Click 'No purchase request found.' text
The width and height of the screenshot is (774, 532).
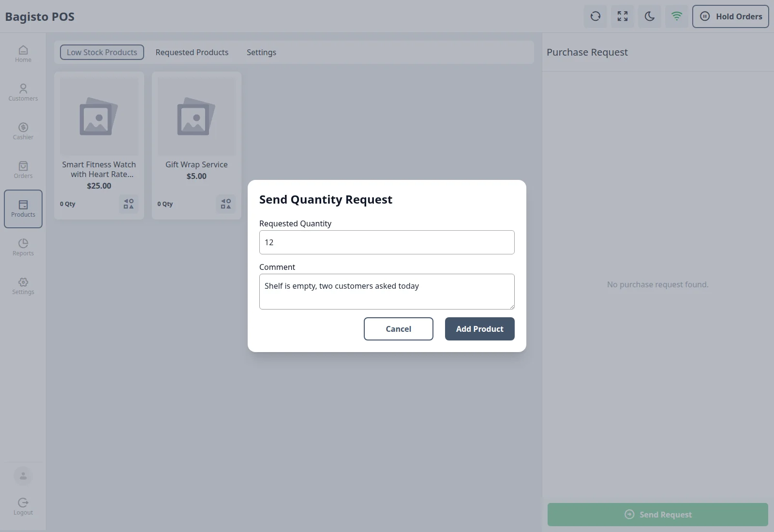pos(658,284)
